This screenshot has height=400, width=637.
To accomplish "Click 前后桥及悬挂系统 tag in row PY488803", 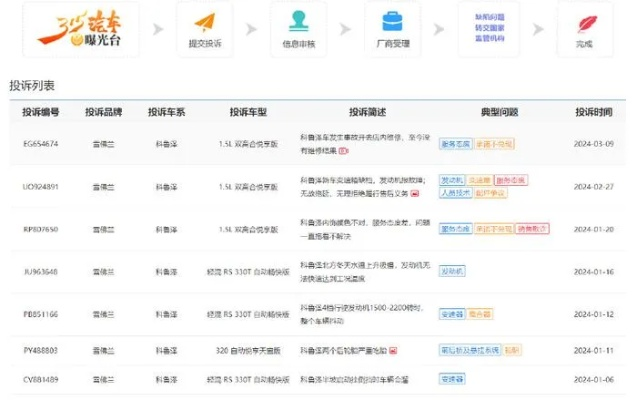I will (470, 350).
